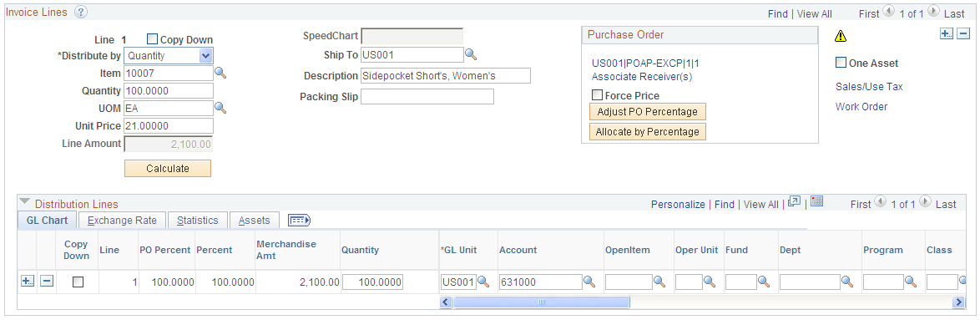980x320 pixels.
Task: Click the Packing Slip field
Action: (x=427, y=96)
